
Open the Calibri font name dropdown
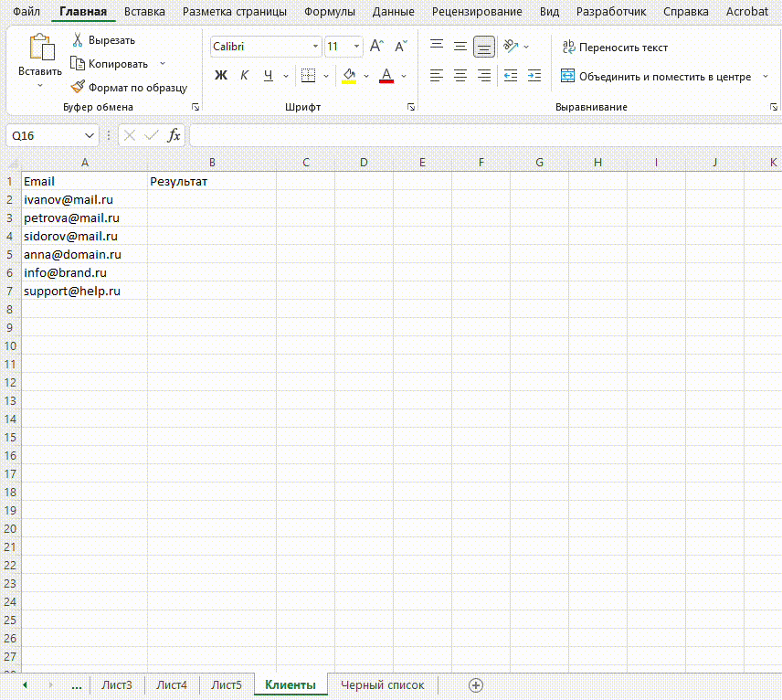pyautogui.click(x=316, y=47)
